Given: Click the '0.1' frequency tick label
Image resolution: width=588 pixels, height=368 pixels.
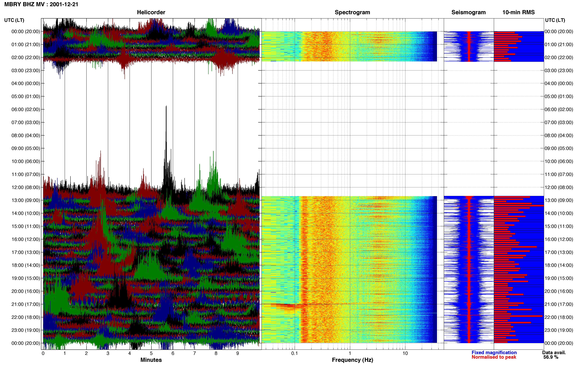Looking at the screenshot, I should (x=295, y=353).
